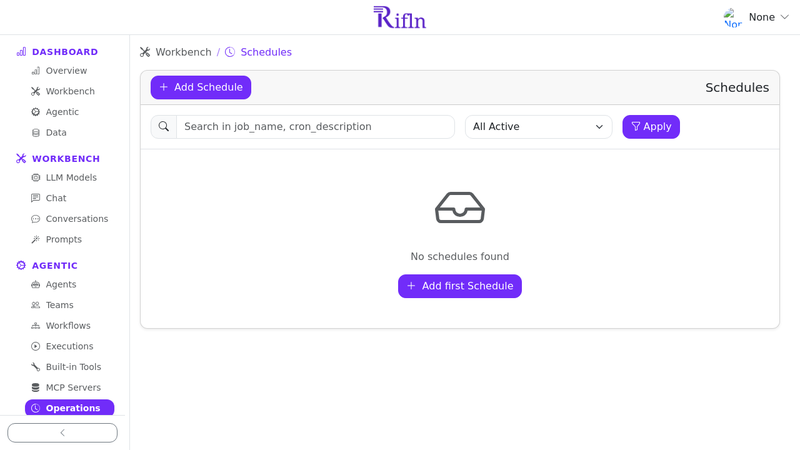Click the Data database icon
Viewport: 800px width, 450px height.
point(36,133)
